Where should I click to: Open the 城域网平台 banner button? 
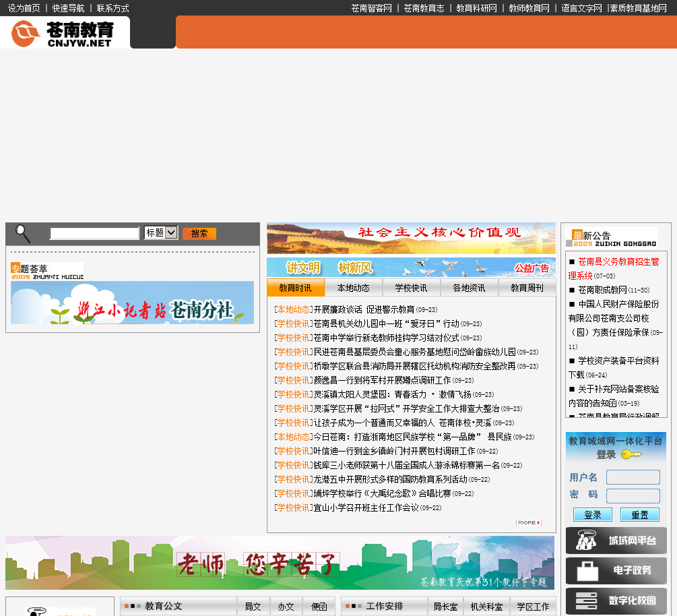point(616,541)
